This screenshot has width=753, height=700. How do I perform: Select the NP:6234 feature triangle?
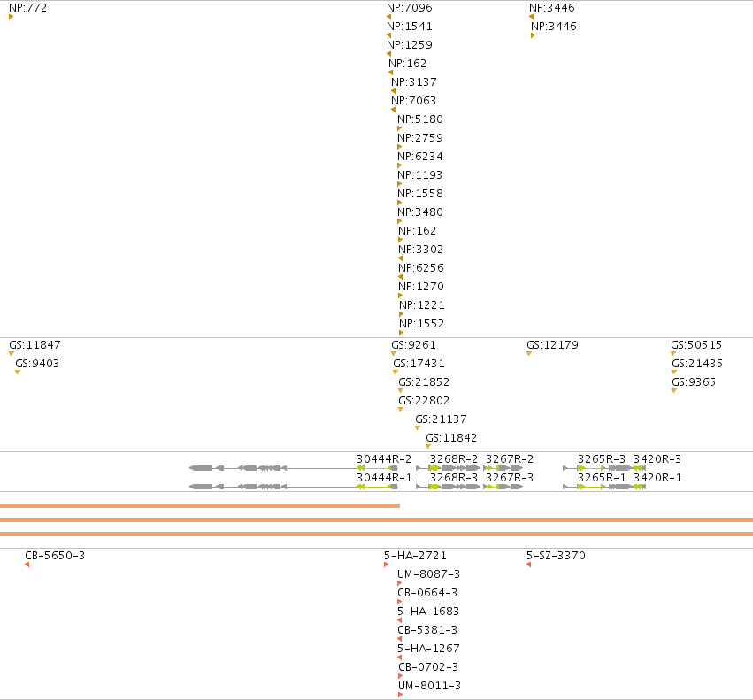coord(400,165)
